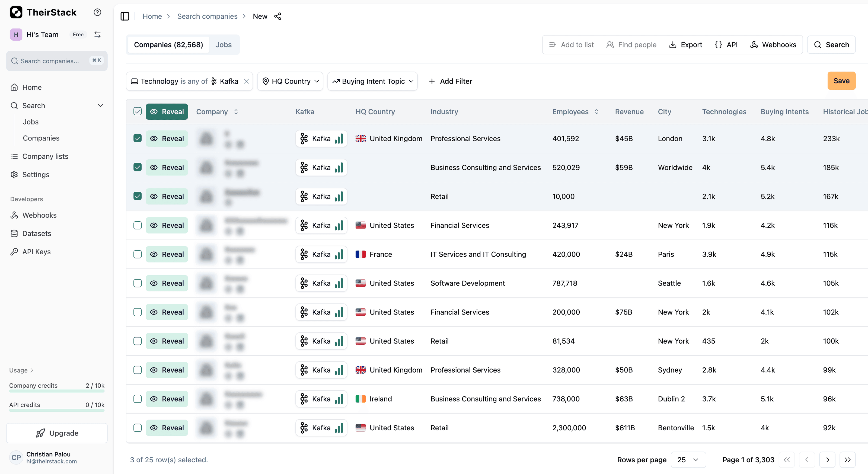
Task: Remove the Kafka technology filter
Action: click(246, 81)
